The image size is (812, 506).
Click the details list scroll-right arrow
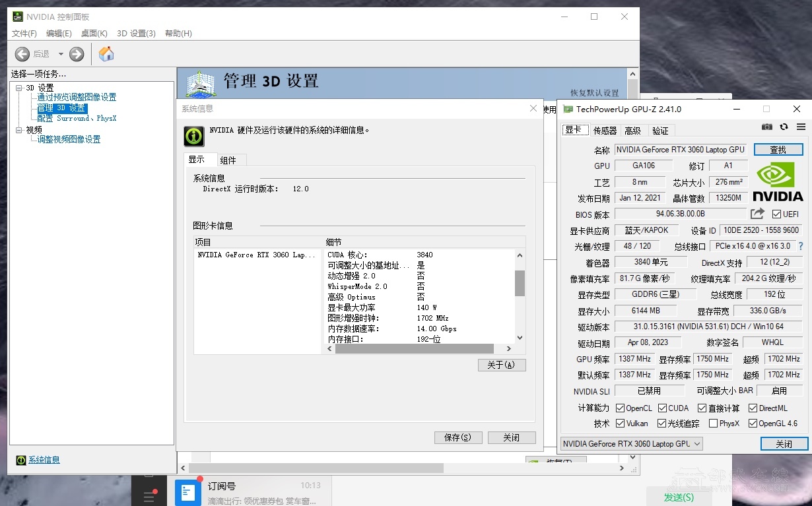(508, 349)
